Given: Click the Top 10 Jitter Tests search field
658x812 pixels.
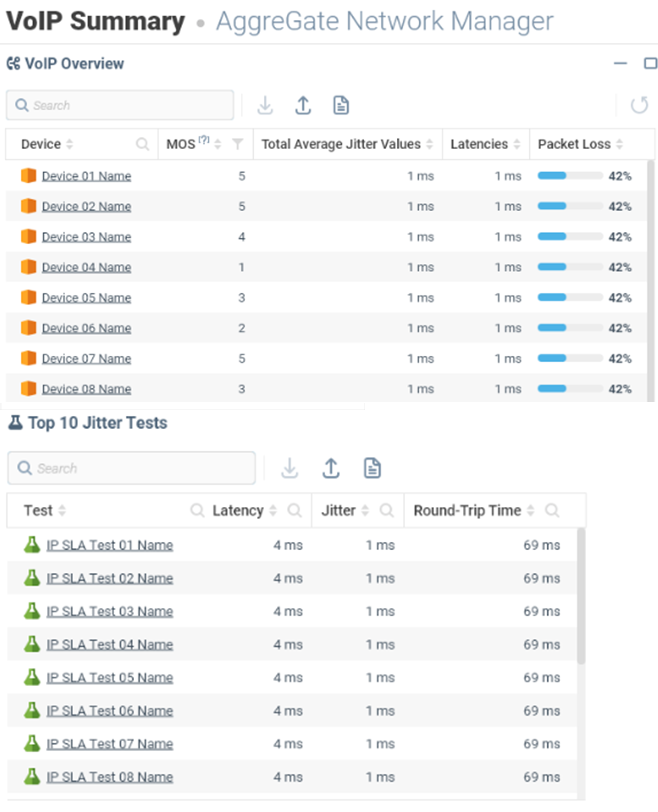Looking at the screenshot, I should [131, 468].
